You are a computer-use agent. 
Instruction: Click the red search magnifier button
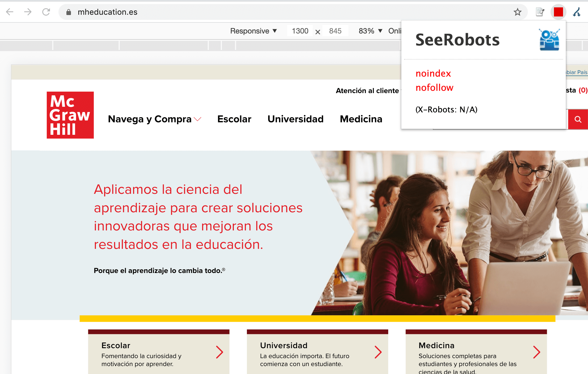(578, 119)
